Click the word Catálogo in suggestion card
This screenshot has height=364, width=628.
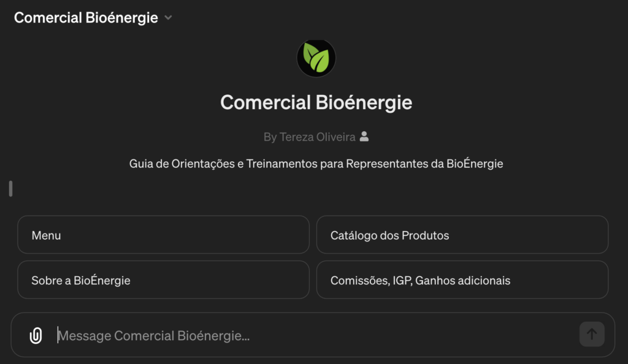tap(353, 235)
